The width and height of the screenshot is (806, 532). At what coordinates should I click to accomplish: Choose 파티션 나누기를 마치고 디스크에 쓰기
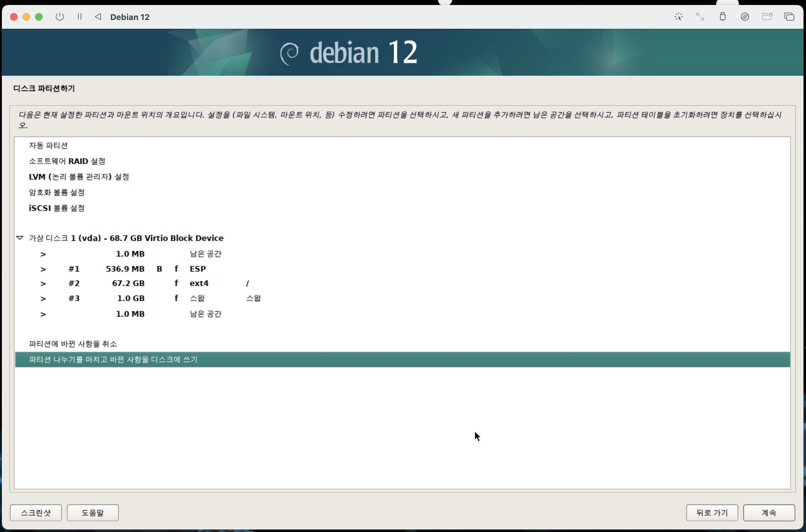point(402,359)
